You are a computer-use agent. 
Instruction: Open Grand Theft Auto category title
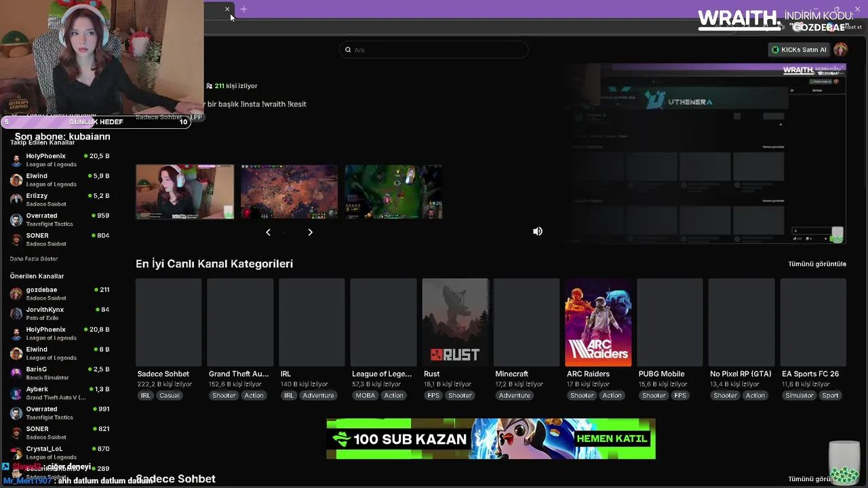coord(239,373)
